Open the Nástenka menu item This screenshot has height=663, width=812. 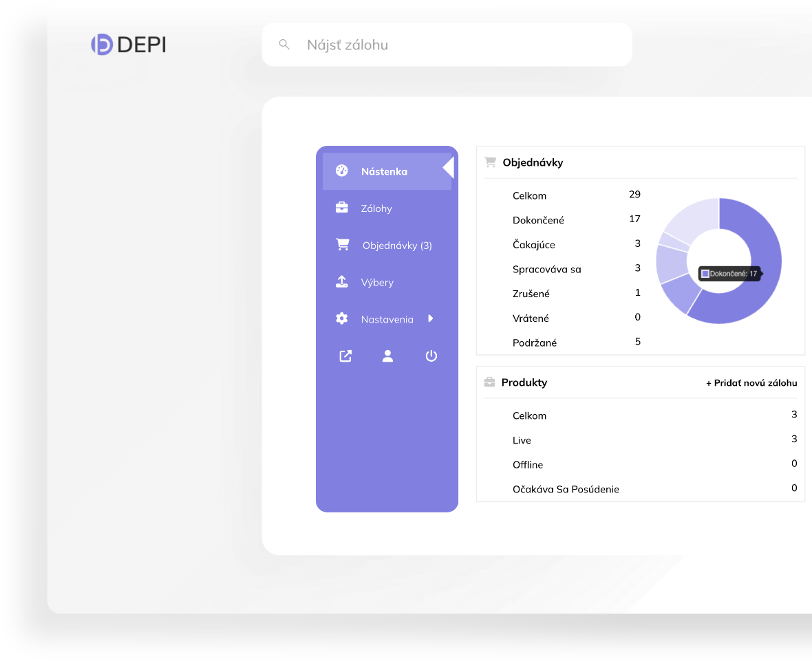(x=387, y=171)
